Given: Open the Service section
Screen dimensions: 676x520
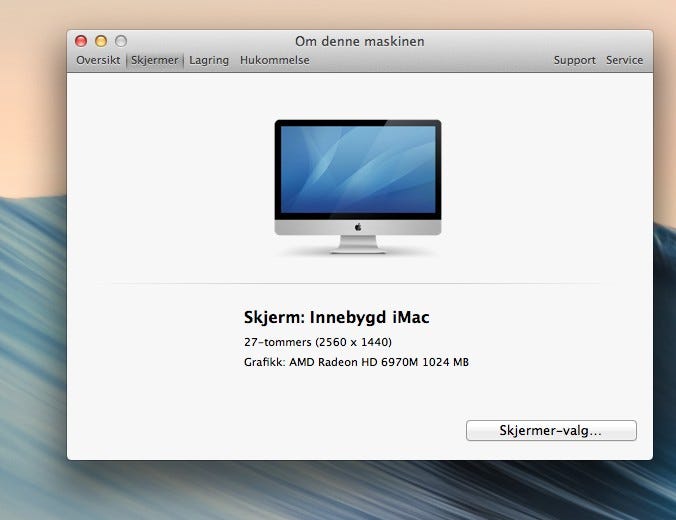Looking at the screenshot, I should click(624, 60).
